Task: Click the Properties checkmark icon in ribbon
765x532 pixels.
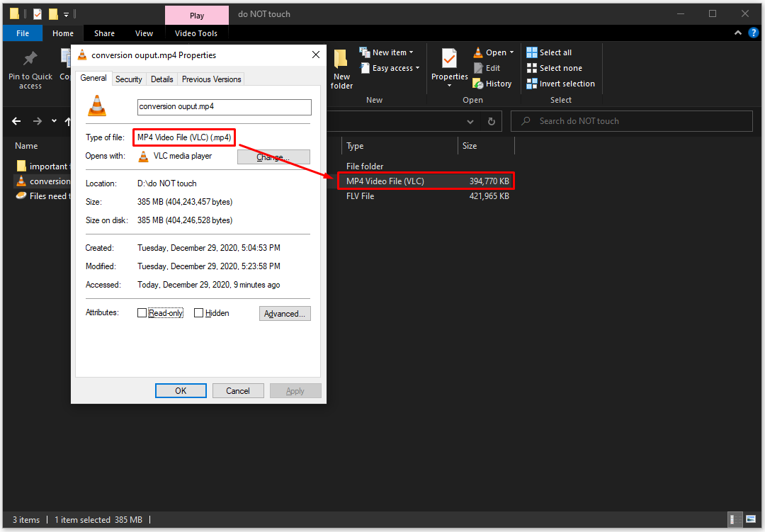Action: (x=449, y=59)
